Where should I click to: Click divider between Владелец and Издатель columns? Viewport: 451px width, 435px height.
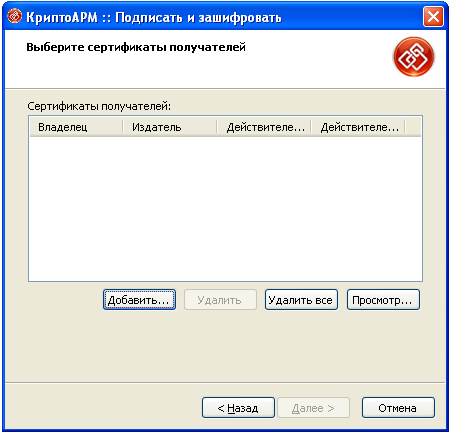pyautogui.click(x=123, y=127)
